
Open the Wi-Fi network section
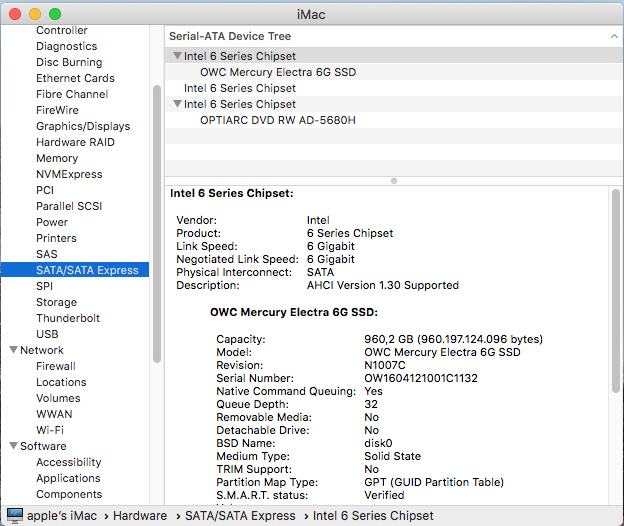point(50,430)
